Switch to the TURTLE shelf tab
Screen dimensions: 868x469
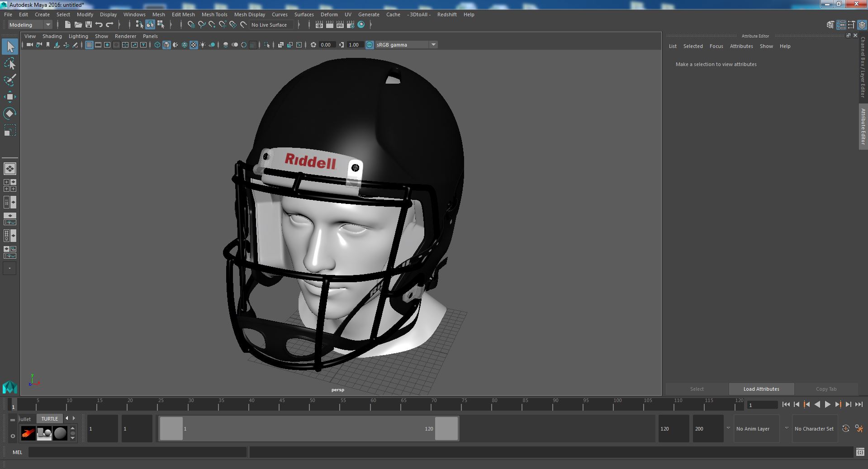point(50,419)
